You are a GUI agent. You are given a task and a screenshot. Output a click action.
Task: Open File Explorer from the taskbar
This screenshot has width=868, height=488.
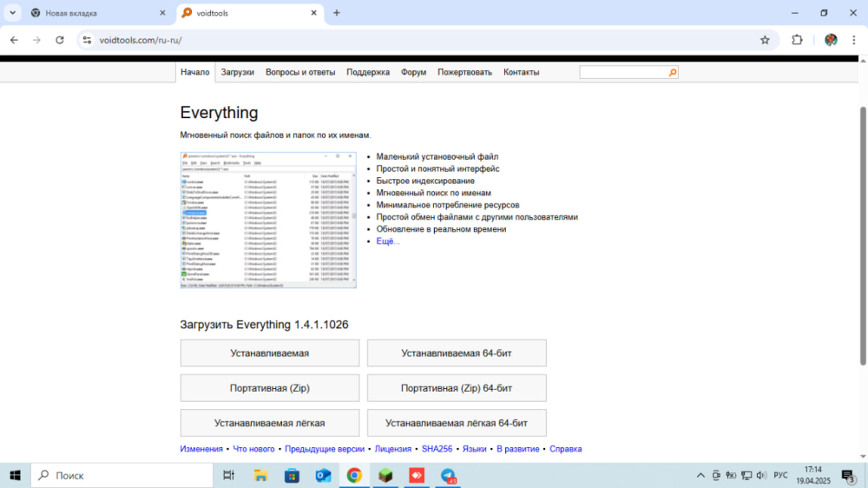coord(260,475)
